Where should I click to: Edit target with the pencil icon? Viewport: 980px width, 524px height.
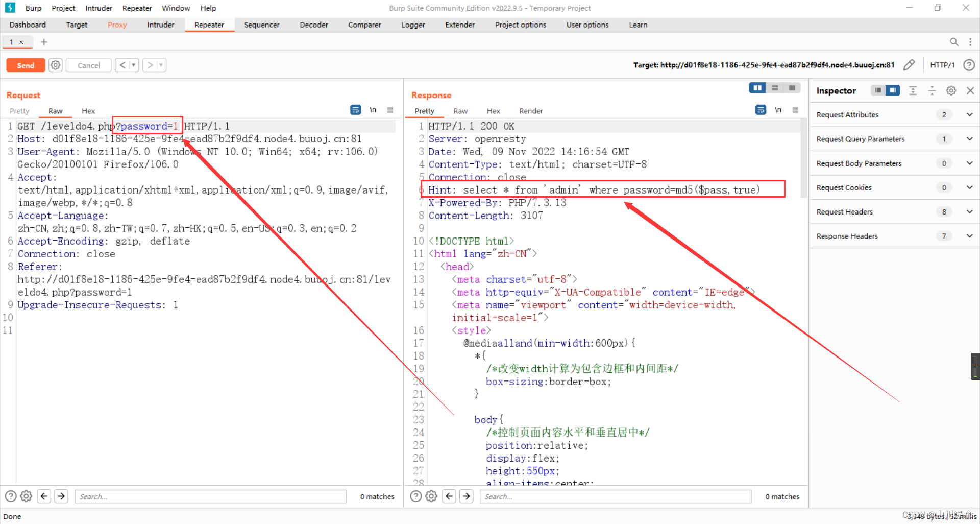point(909,65)
